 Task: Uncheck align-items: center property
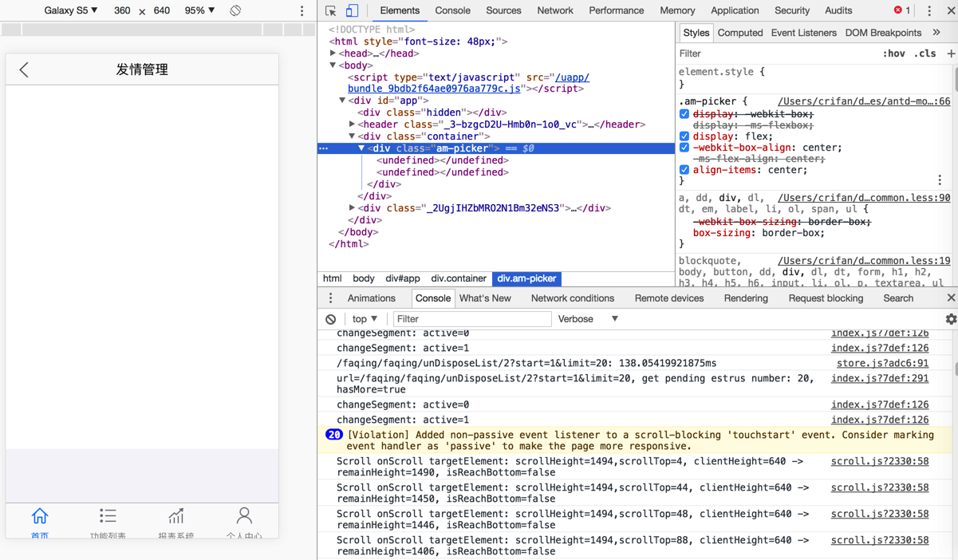pyautogui.click(x=684, y=170)
